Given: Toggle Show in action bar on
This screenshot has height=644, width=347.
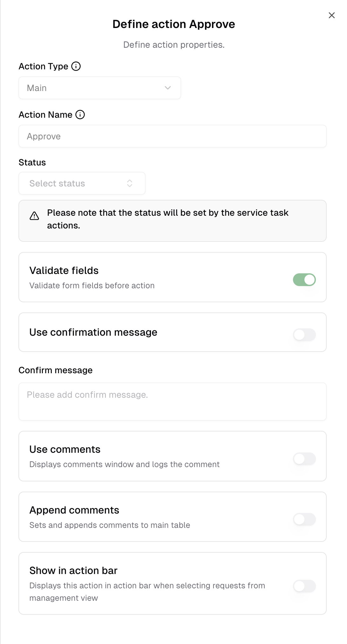Looking at the screenshot, I should point(304,586).
